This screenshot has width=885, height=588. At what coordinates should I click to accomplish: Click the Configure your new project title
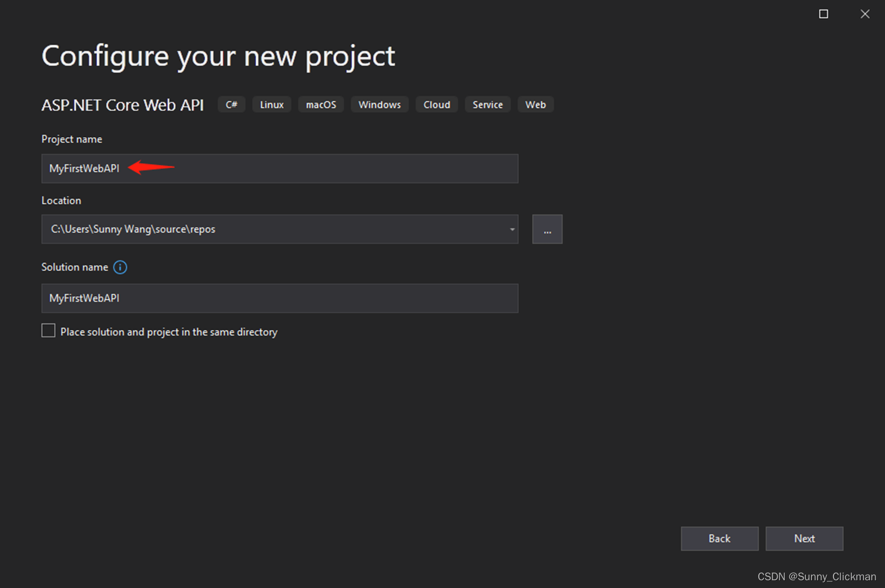218,57
